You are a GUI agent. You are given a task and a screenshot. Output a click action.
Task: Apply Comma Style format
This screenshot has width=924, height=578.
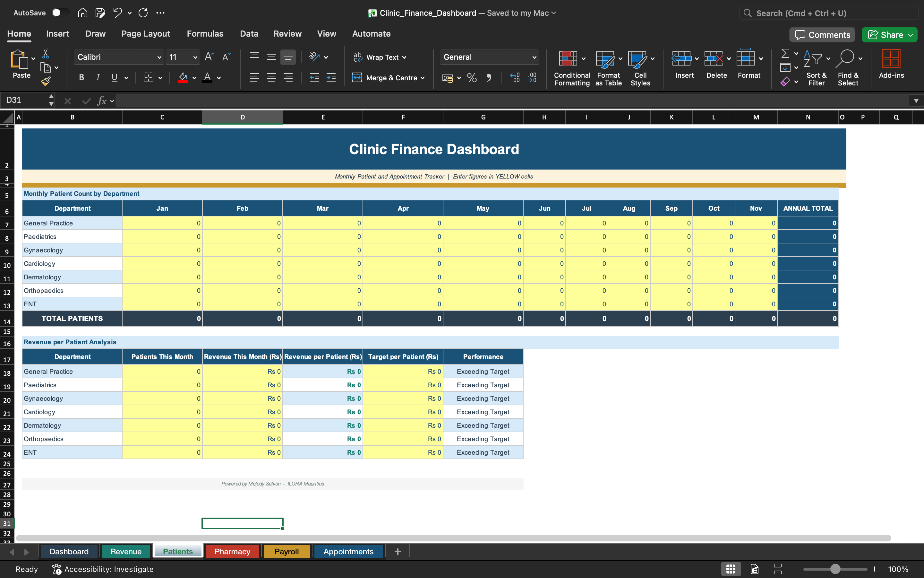[x=489, y=78]
